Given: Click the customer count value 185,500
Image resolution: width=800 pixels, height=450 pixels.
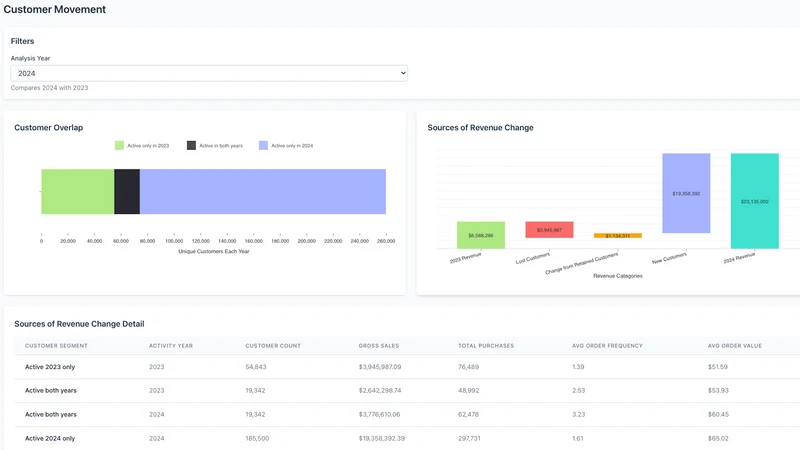Looking at the screenshot, I should [257, 438].
